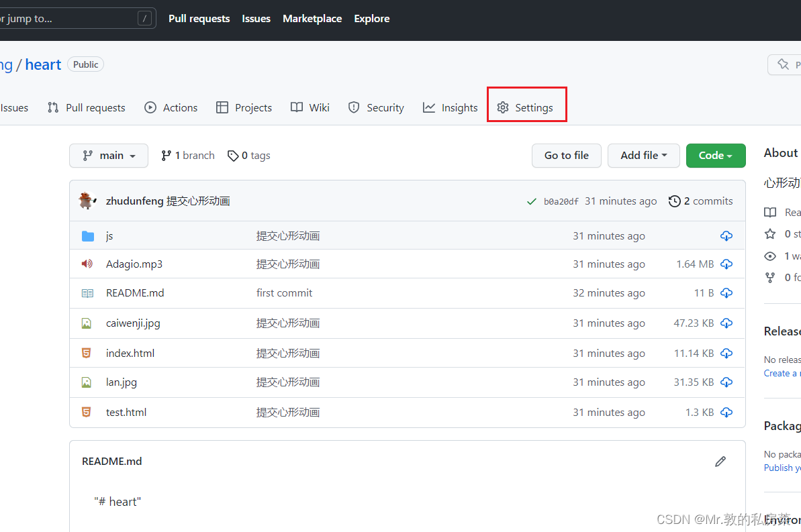
Task: Open the index.html file
Action: click(130, 354)
